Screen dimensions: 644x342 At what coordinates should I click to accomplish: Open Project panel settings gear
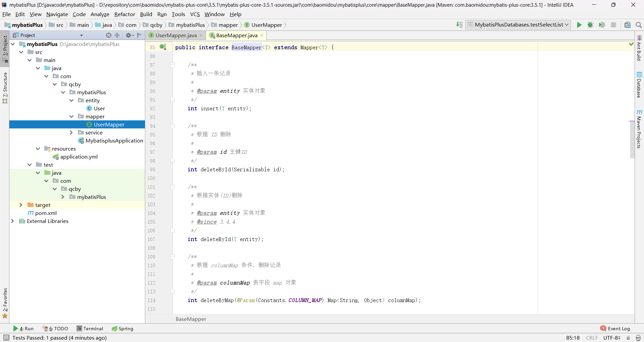[129, 35]
